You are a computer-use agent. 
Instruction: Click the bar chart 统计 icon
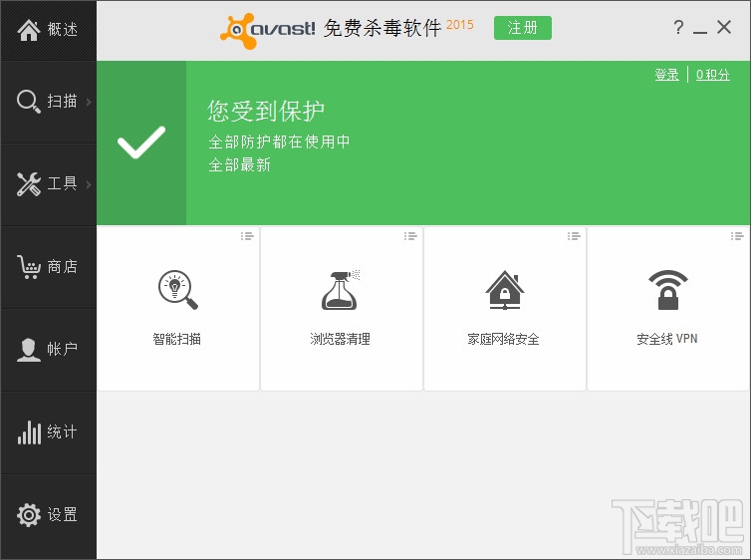click(x=29, y=432)
